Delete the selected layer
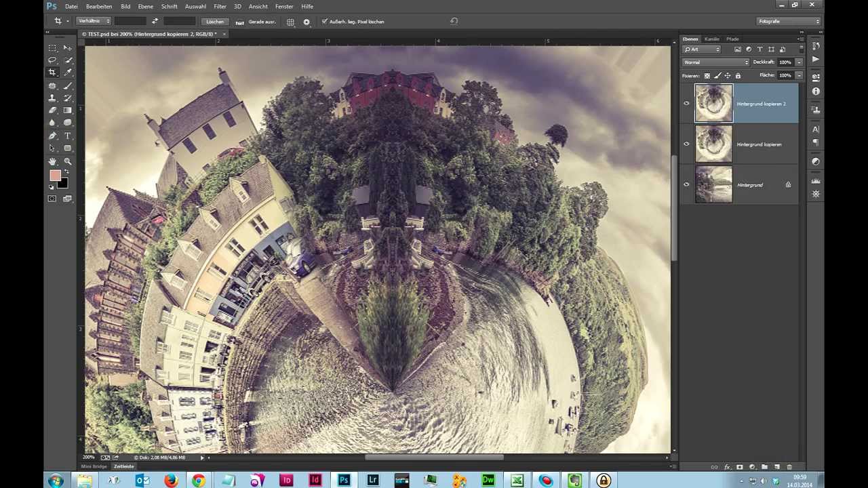 pyautogui.click(x=789, y=467)
